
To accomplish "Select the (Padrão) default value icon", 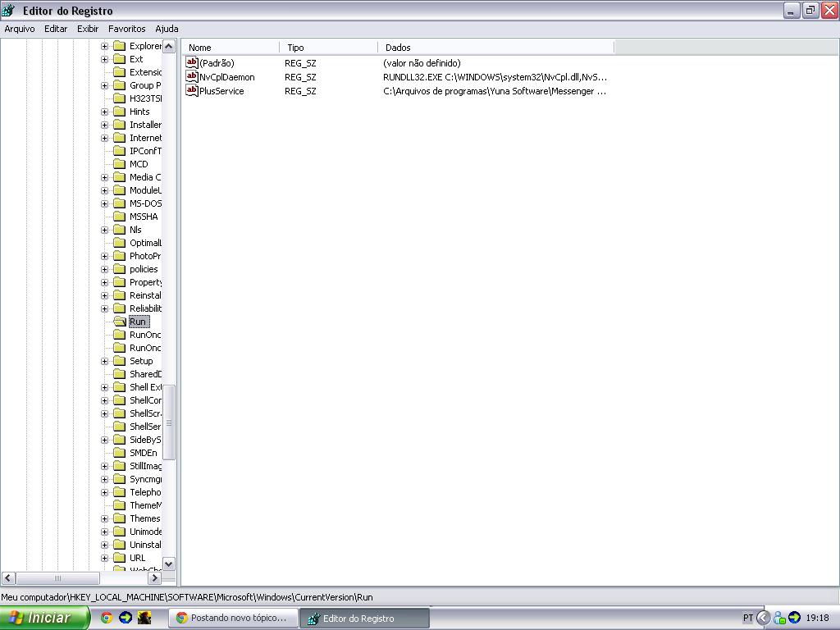I will 192,63.
